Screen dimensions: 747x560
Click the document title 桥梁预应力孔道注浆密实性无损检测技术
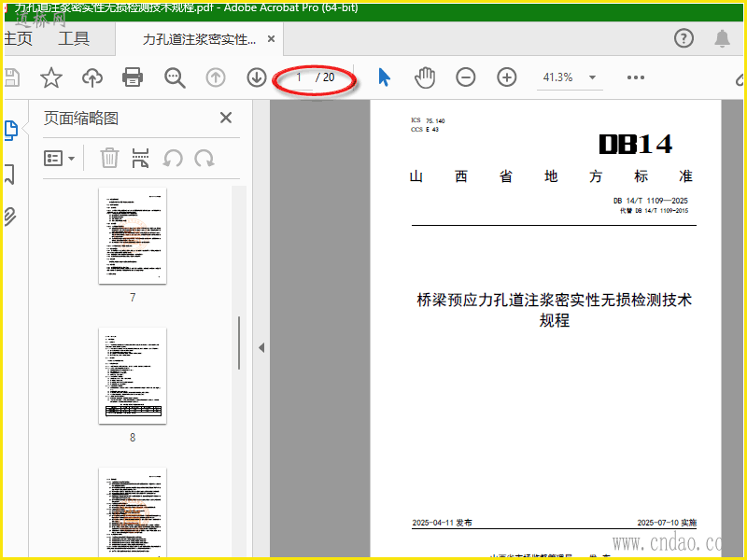554,300
